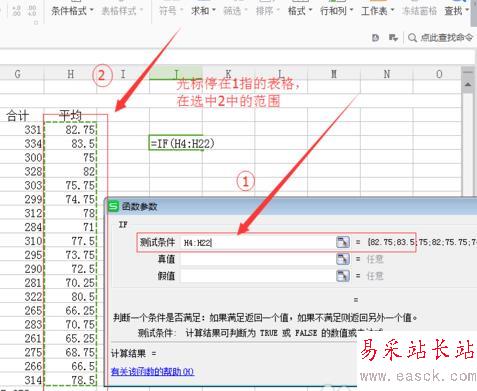Select cell with value 331
477x391 pixels.
point(22,130)
